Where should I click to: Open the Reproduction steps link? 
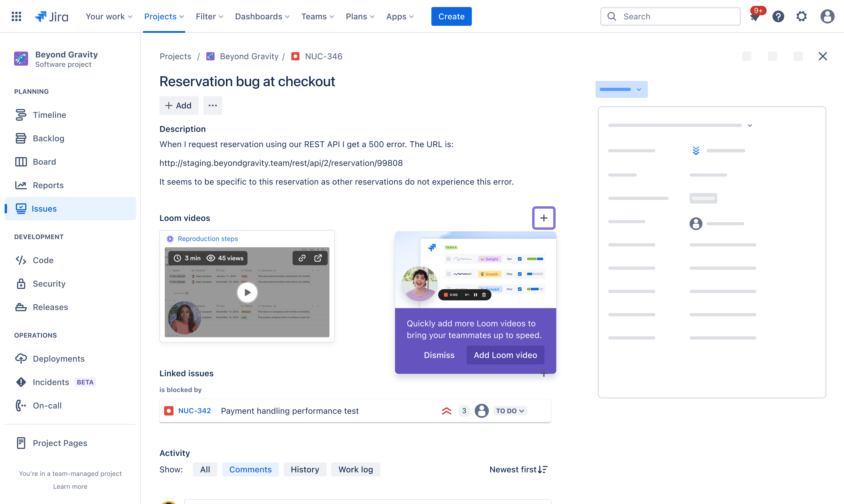207,239
